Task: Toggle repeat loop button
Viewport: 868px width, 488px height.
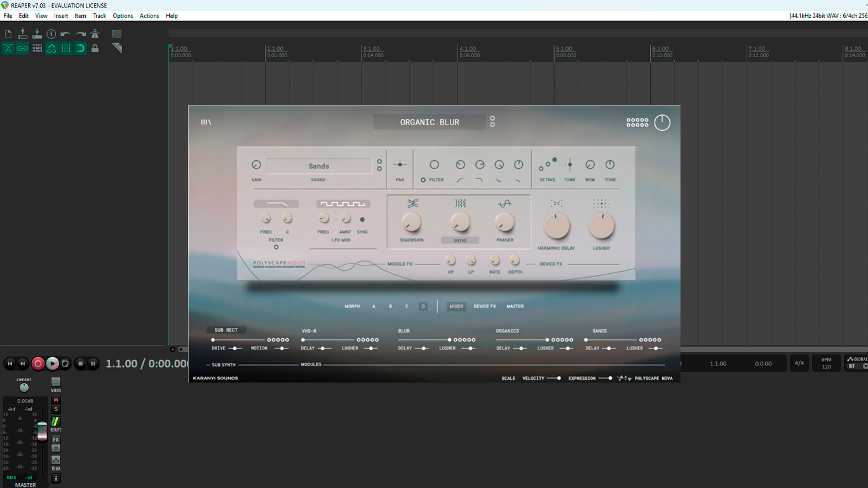Action: coord(65,363)
